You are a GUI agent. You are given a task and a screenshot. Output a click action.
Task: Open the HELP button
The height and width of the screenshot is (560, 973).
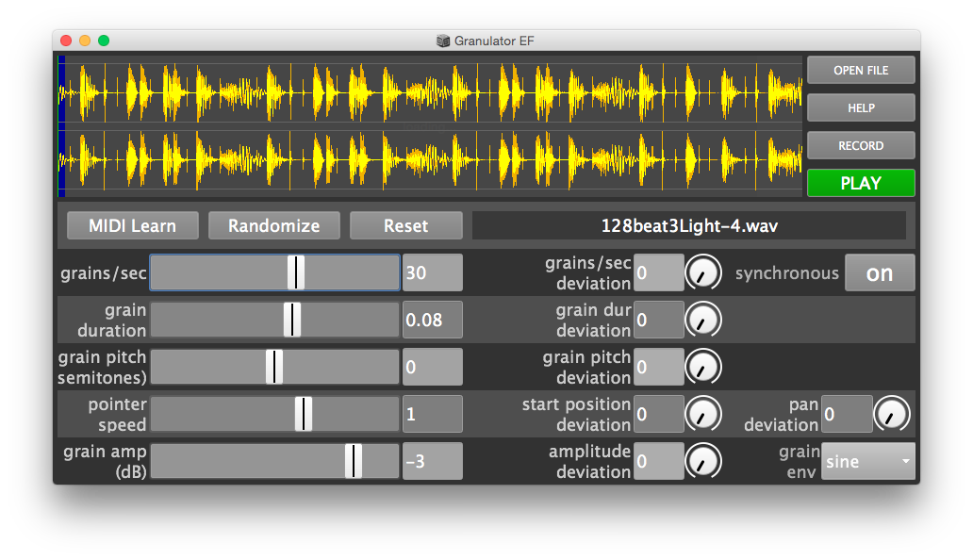coord(861,107)
